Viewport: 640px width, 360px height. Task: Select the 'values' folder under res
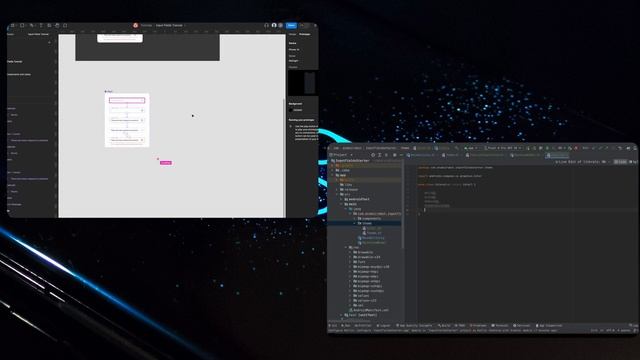pos(361,296)
